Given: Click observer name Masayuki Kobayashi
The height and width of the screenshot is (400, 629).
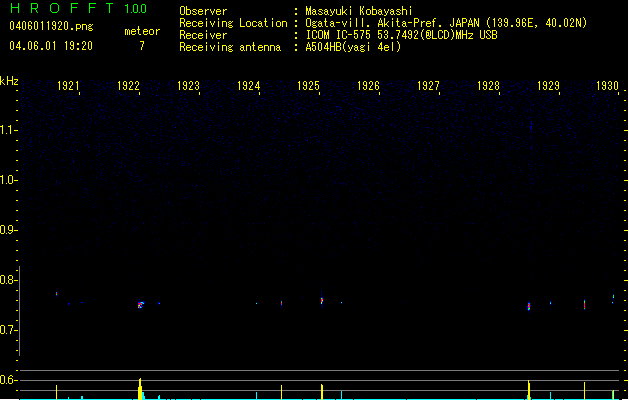Looking at the screenshot, I should [x=359, y=11].
